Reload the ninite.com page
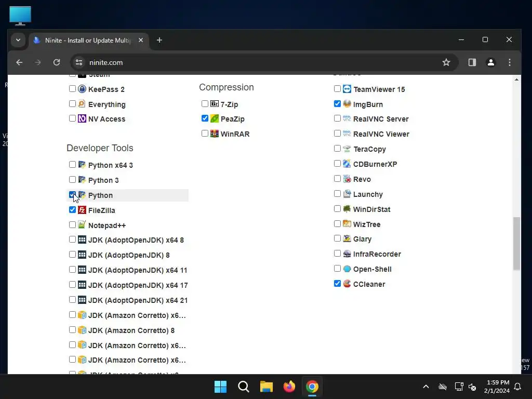The image size is (532, 399). click(x=57, y=62)
